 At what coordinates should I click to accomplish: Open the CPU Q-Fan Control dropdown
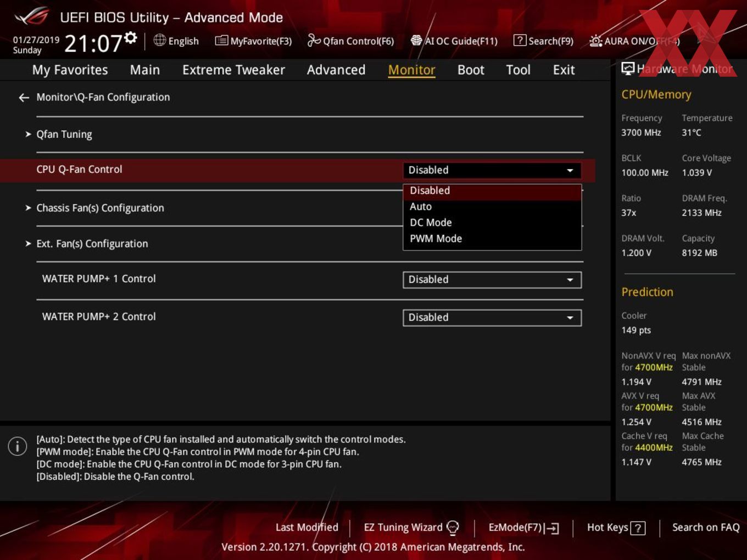492,170
